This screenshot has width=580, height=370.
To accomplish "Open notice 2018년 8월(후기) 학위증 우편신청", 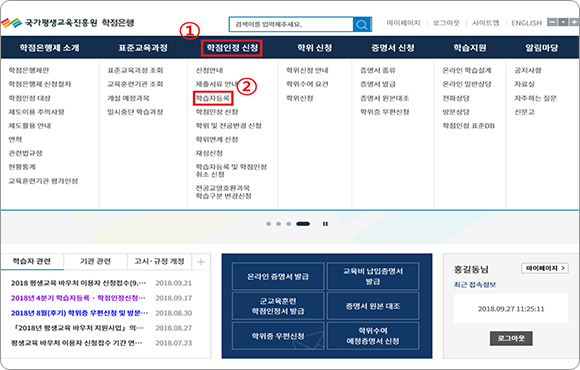I will (x=79, y=313).
